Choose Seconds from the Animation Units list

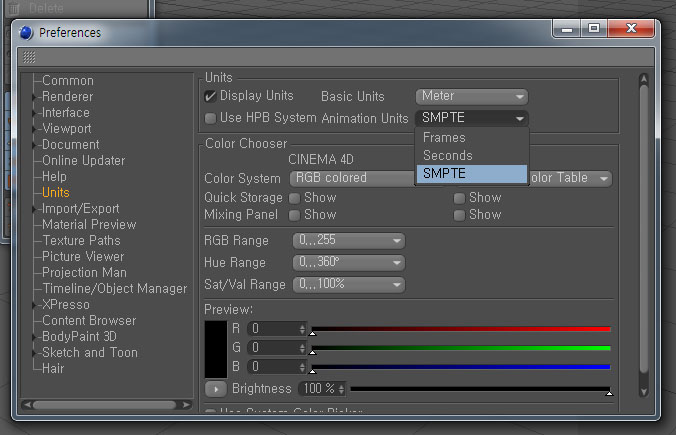472,156
